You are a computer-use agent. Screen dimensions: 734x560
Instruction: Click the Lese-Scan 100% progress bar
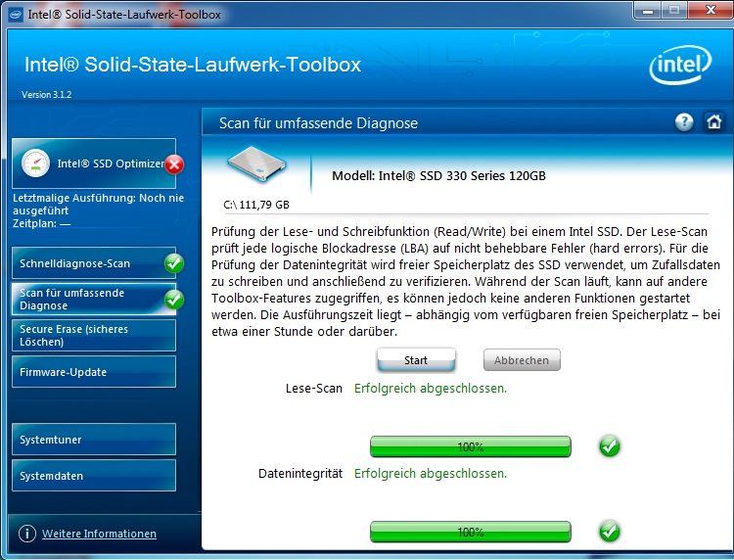[x=471, y=446]
